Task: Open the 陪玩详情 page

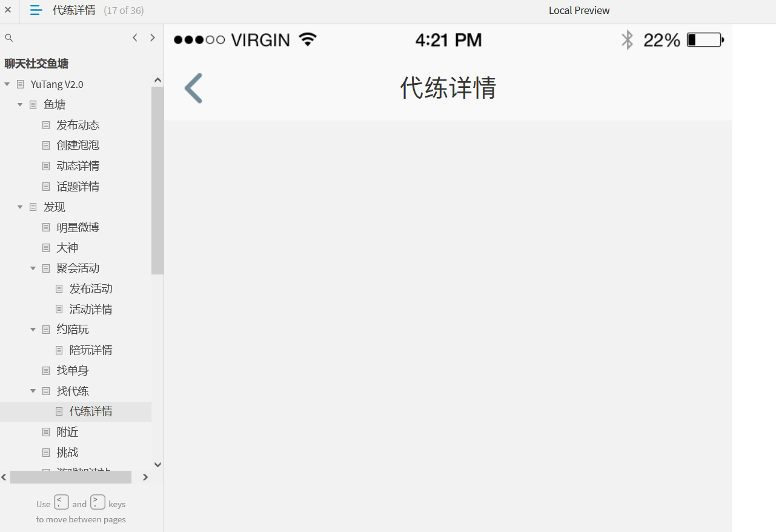Action: pos(91,350)
